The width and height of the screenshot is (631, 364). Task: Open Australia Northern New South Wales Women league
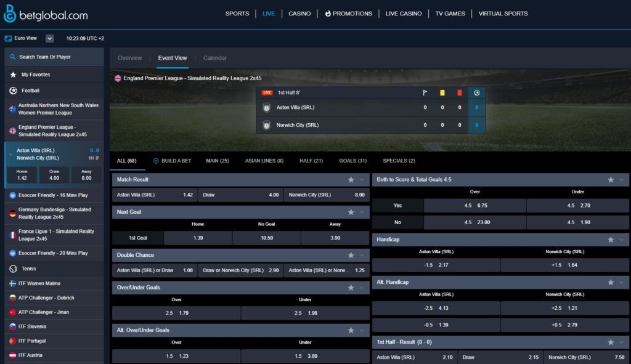(54, 109)
